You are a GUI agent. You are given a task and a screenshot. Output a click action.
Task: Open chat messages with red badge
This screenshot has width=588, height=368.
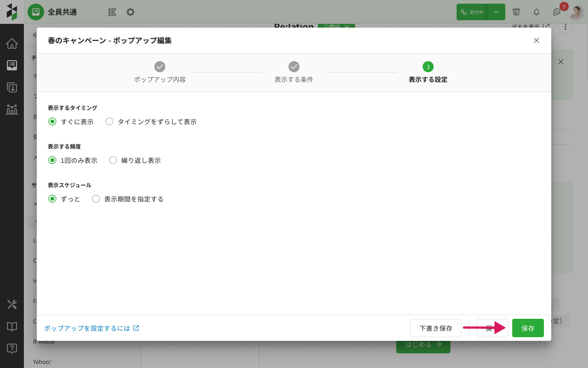tap(557, 12)
